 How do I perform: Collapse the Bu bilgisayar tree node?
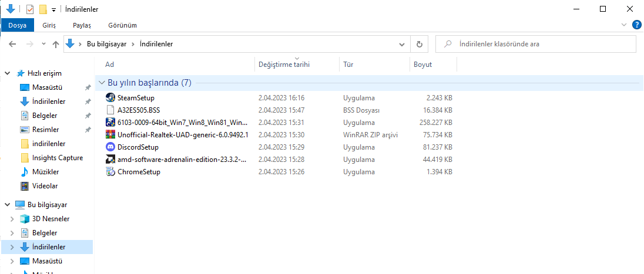[7, 205]
